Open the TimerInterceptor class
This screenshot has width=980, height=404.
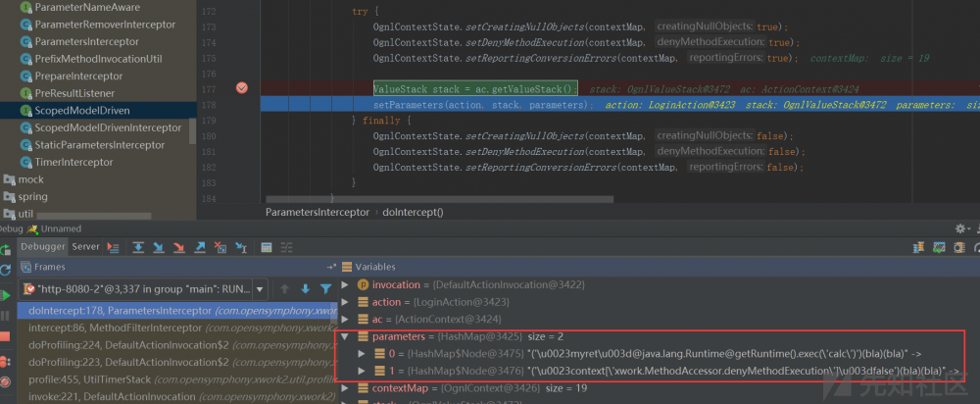pyautogui.click(x=73, y=162)
